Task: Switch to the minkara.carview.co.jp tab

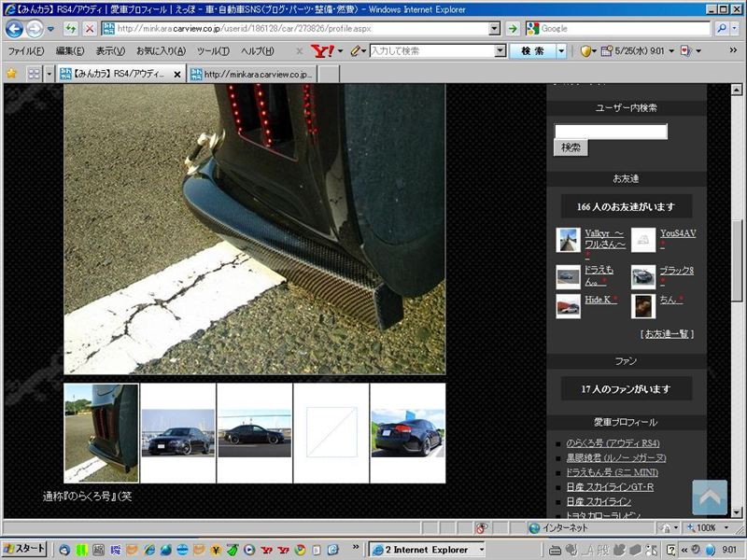Action: (252, 75)
